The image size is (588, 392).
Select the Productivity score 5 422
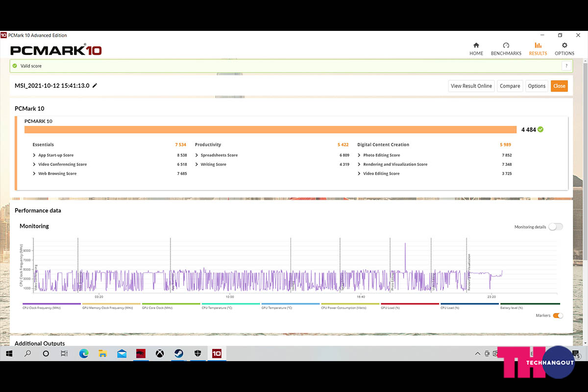[343, 145]
